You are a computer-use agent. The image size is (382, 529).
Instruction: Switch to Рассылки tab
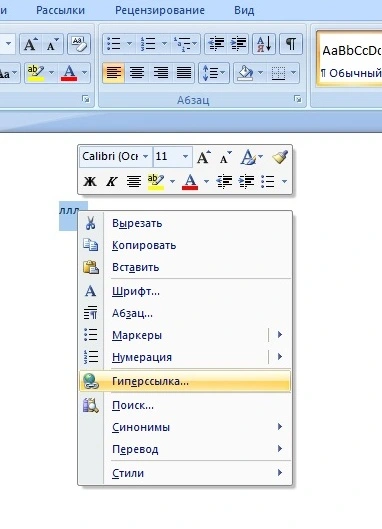(x=60, y=10)
